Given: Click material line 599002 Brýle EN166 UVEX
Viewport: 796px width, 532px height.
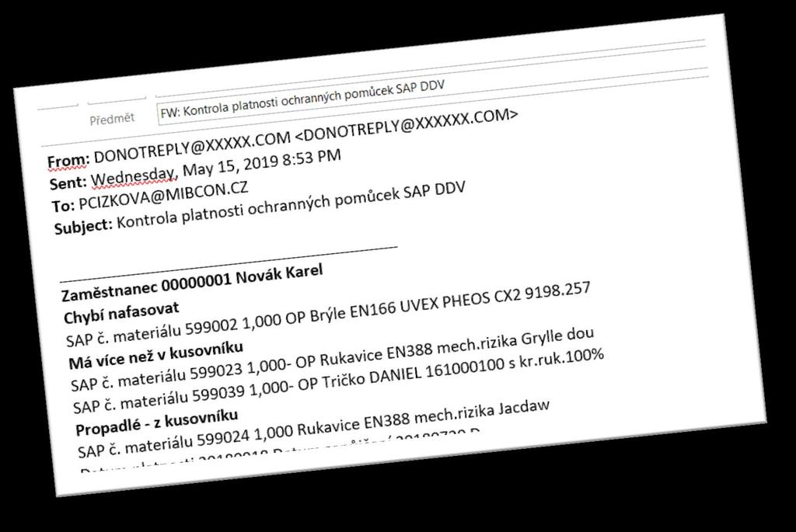Looking at the screenshot, I should (328, 314).
